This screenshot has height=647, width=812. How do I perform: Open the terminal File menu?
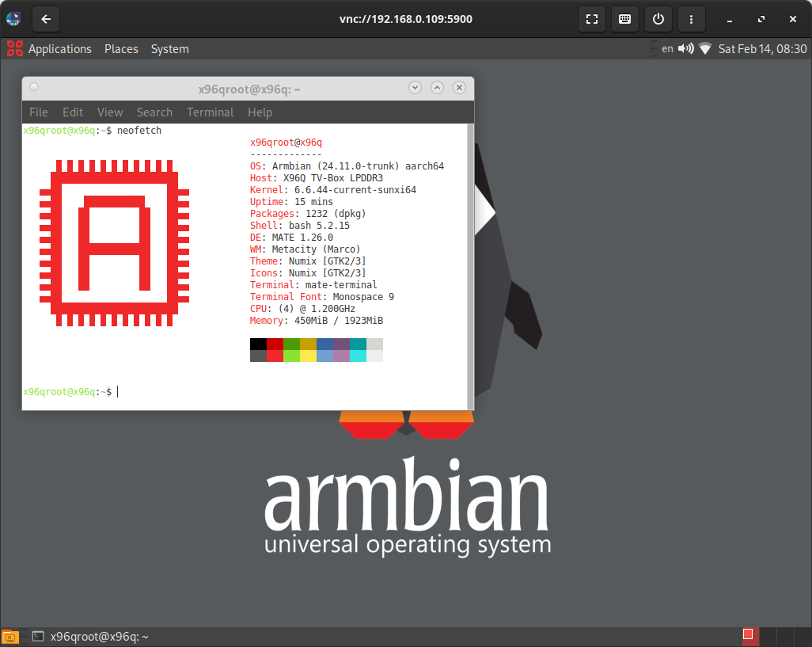click(38, 112)
